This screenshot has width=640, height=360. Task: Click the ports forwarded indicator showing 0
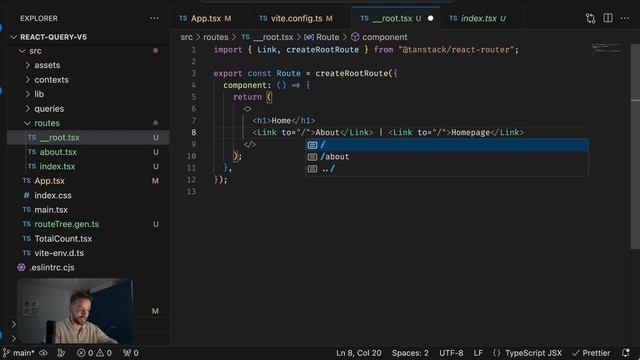click(131, 353)
